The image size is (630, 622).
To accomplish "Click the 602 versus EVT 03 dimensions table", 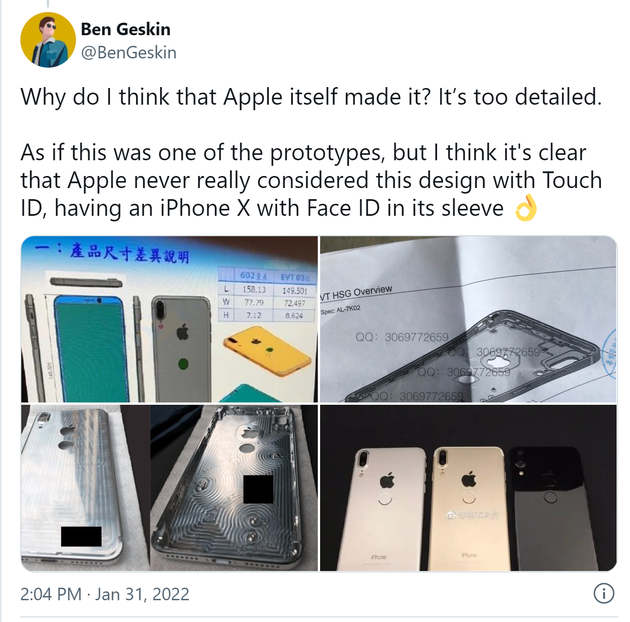I will (x=267, y=294).
